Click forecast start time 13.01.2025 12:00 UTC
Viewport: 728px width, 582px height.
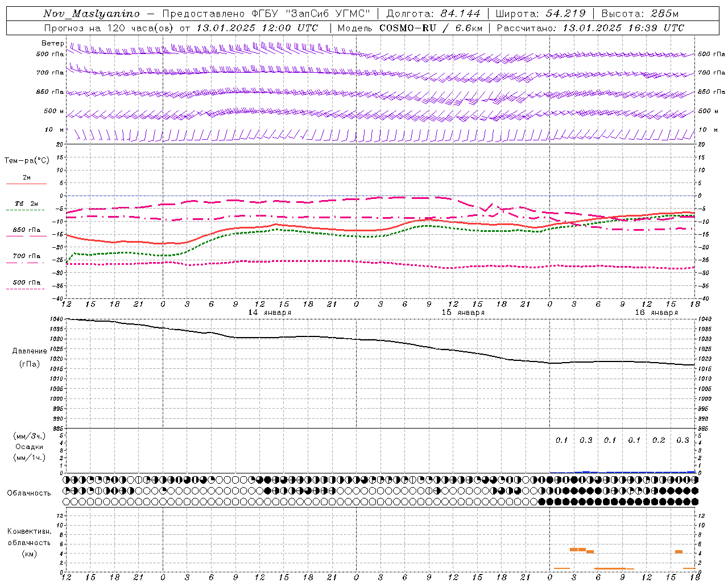point(258,28)
